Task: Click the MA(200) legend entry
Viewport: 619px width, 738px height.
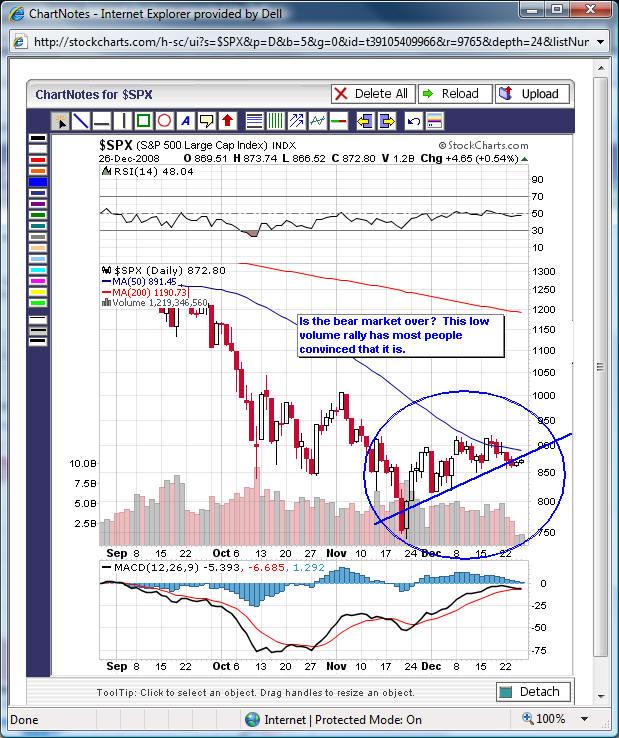Action: click(x=145, y=292)
